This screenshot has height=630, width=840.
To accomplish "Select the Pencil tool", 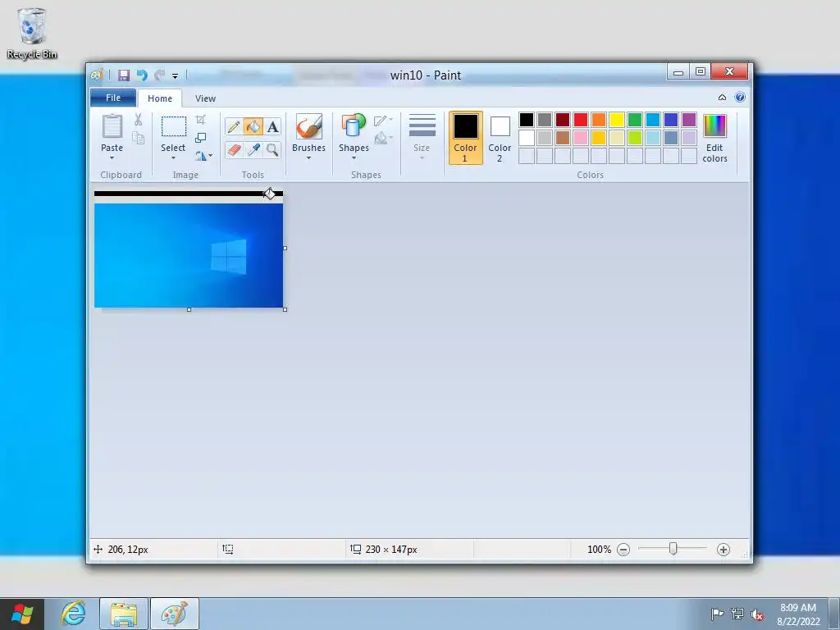I will coord(234,127).
